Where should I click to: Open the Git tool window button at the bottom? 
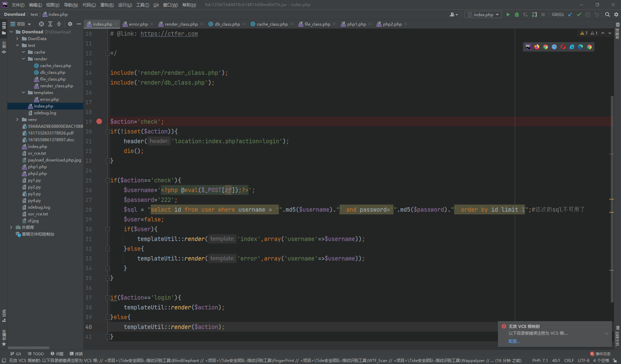16,354
